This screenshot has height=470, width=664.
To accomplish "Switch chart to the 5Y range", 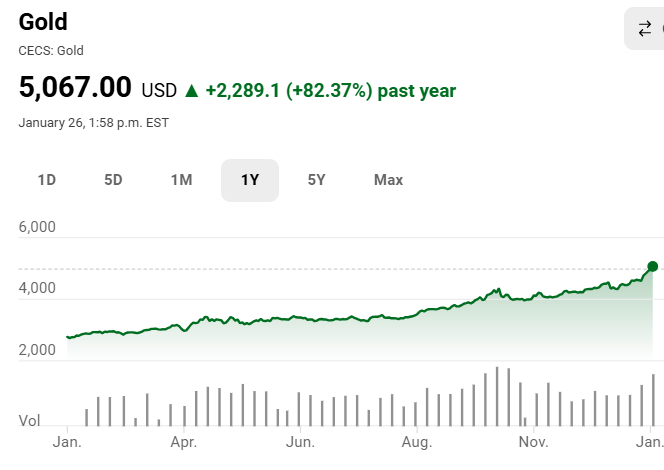I will click(316, 180).
